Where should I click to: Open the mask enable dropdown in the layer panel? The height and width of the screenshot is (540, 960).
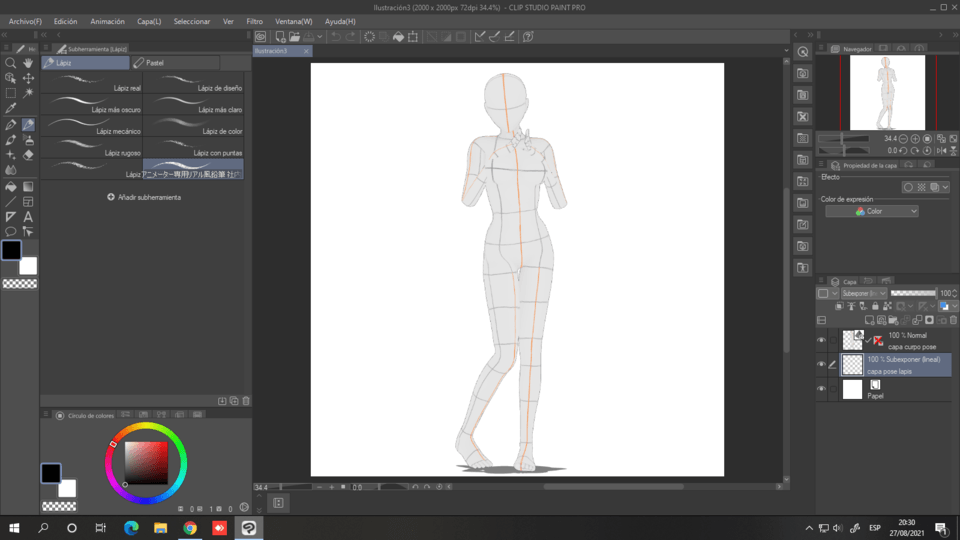(x=910, y=306)
